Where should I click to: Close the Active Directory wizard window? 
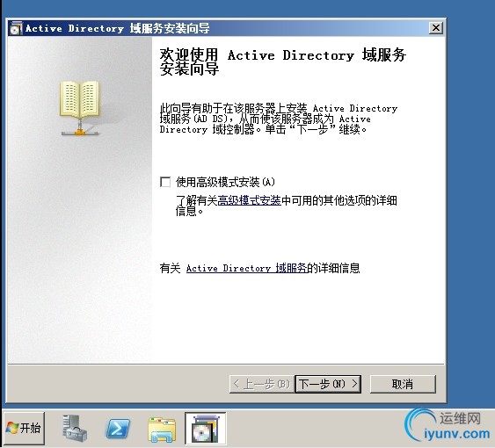pos(435,28)
